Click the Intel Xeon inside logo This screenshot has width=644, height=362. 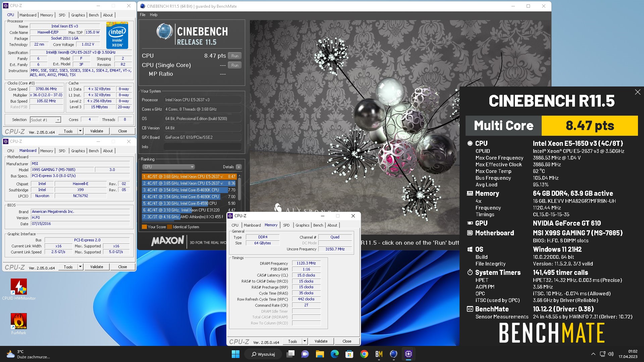[117, 36]
